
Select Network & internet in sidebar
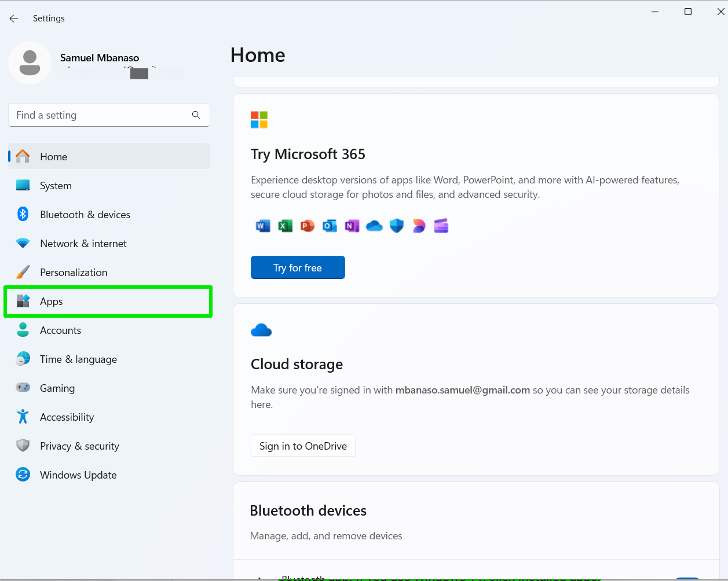tap(83, 244)
